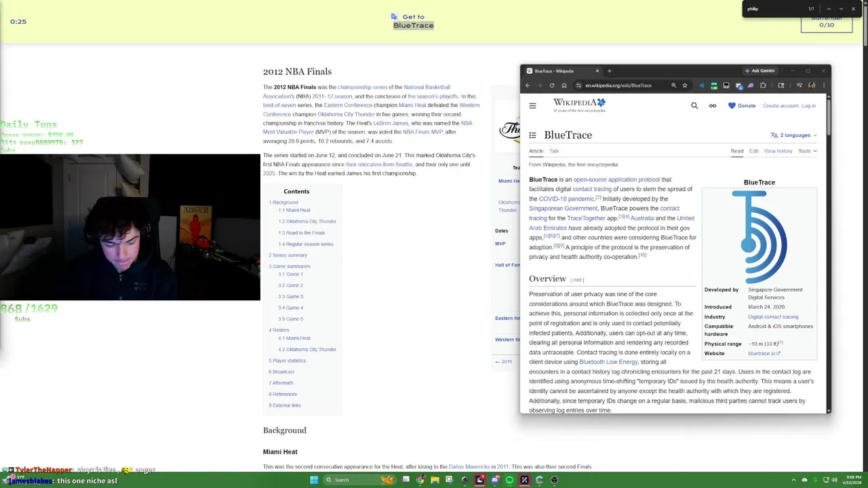The width and height of the screenshot is (868, 488).
Task: Open Oklahoma City Thunder link in intro
Action: 346,115
